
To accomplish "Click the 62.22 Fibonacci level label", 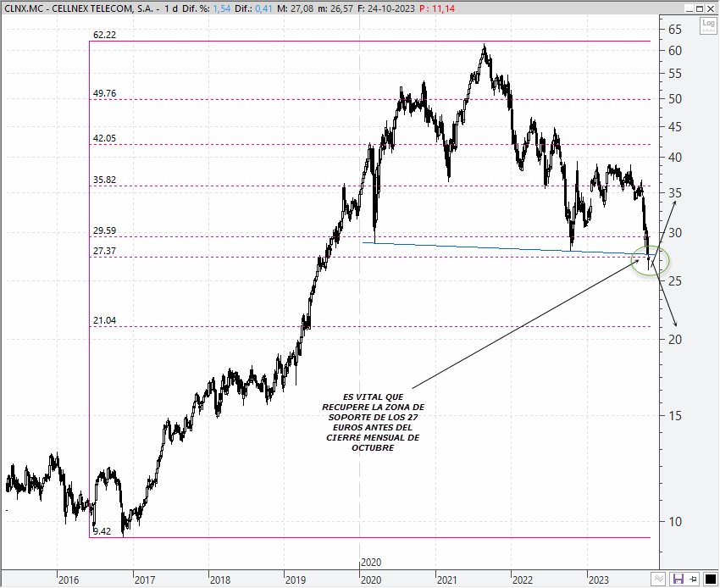I will click(x=104, y=35).
